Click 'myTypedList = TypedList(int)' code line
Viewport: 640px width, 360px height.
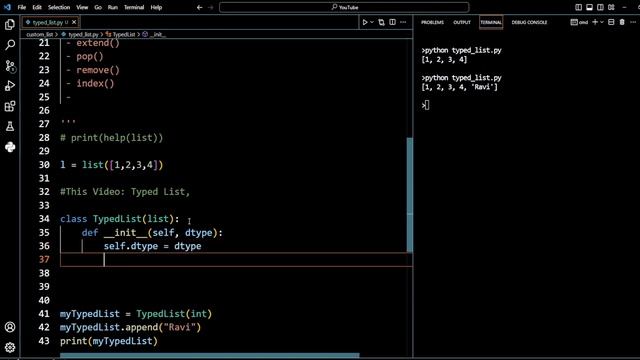point(136,313)
